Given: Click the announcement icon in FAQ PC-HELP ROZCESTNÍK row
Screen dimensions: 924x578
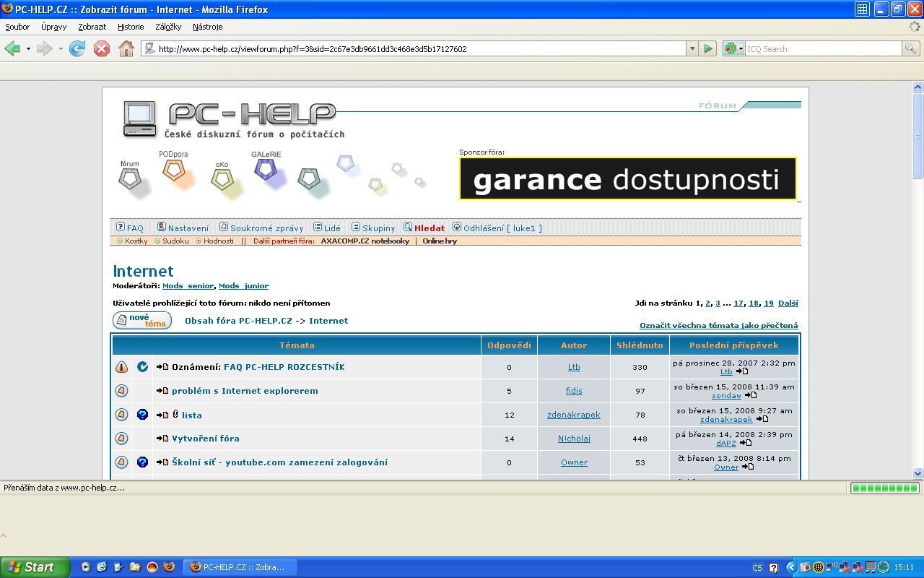Looking at the screenshot, I should point(121,367).
